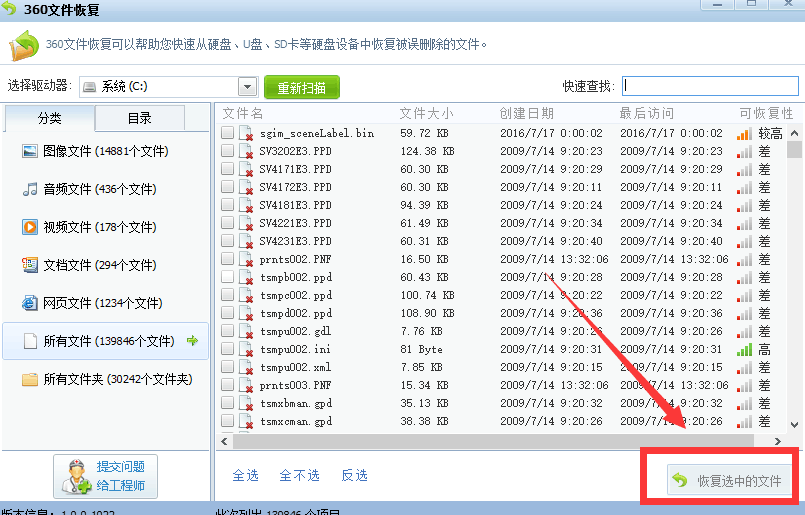Screen dimensions: 805x515
Task: Tick the checkbox for prnts002.PNF
Action: click(x=227, y=258)
